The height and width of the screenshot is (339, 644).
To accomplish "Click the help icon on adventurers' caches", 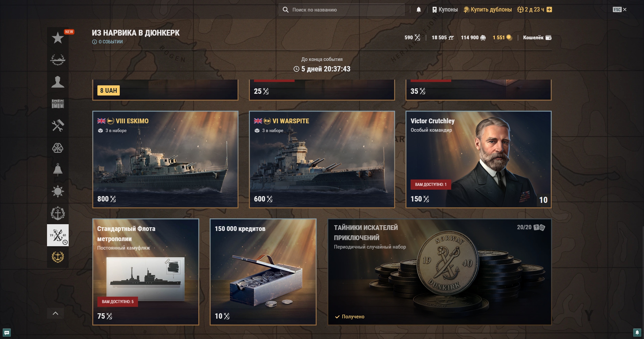I will click(x=536, y=227).
